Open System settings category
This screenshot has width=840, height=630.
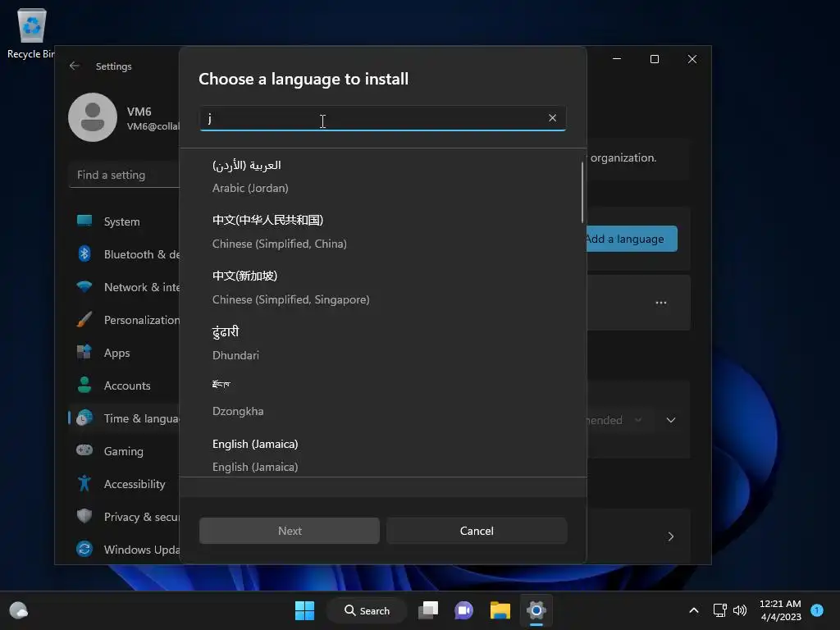[125, 221]
